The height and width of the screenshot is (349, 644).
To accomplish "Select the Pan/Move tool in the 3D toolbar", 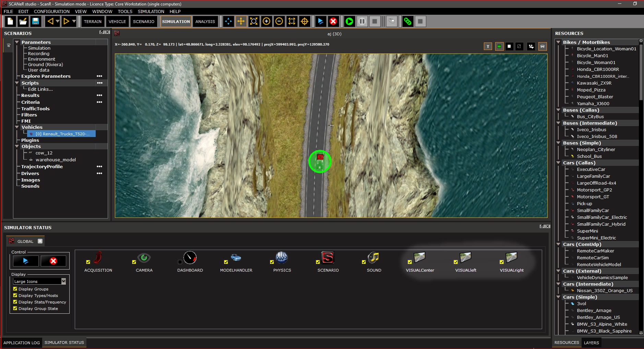I will pos(241,21).
